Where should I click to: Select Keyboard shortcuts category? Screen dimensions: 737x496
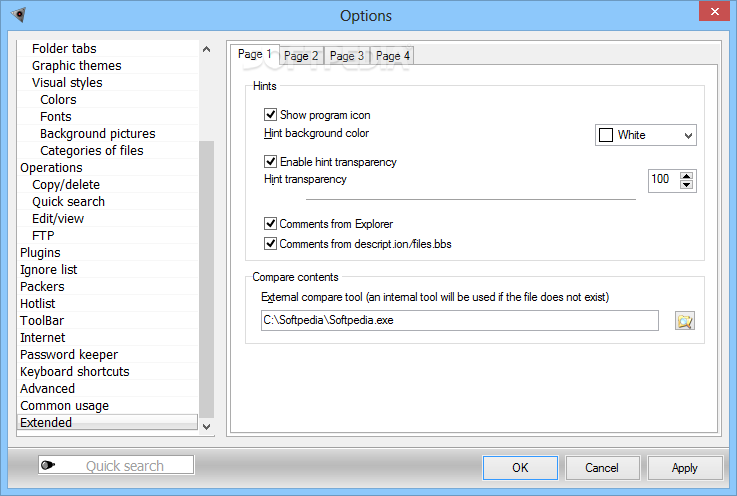(108, 371)
